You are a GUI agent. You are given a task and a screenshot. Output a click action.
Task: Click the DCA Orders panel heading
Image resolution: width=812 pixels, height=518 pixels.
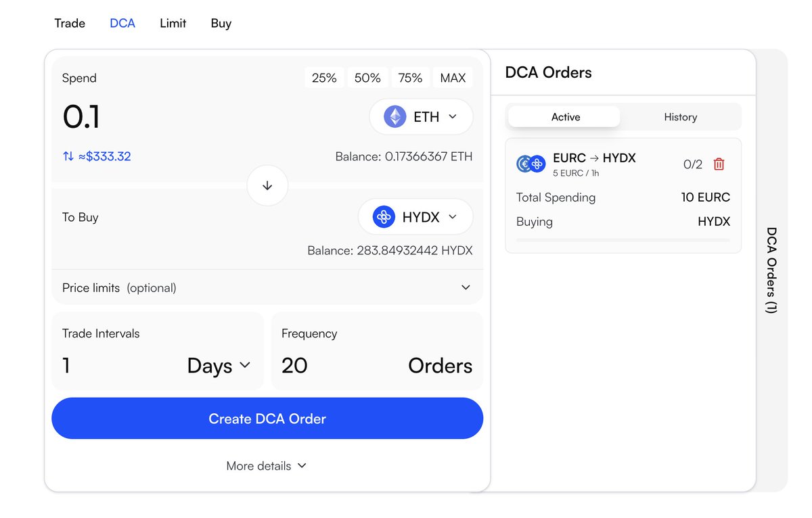pos(549,72)
